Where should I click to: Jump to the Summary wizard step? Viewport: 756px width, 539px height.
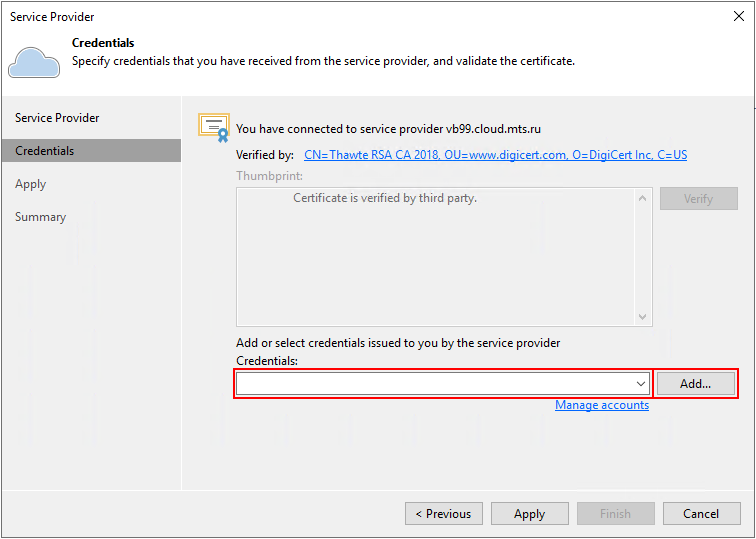(40, 217)
